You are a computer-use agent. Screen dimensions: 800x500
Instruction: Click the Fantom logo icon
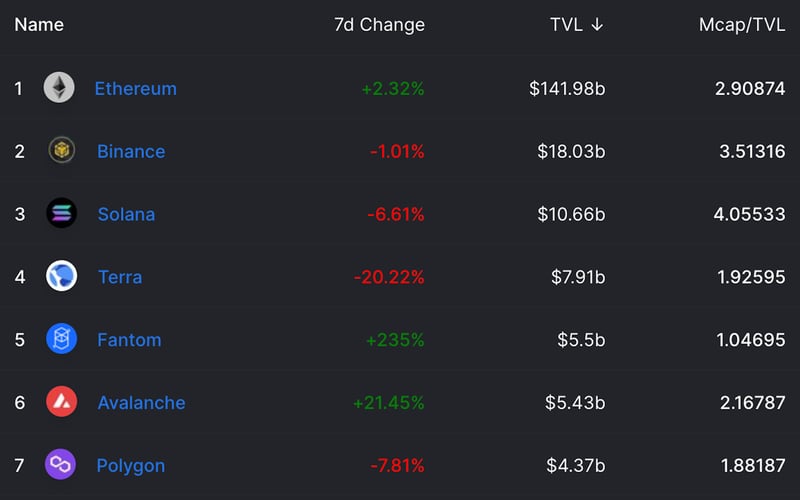[x=61, y=339]
